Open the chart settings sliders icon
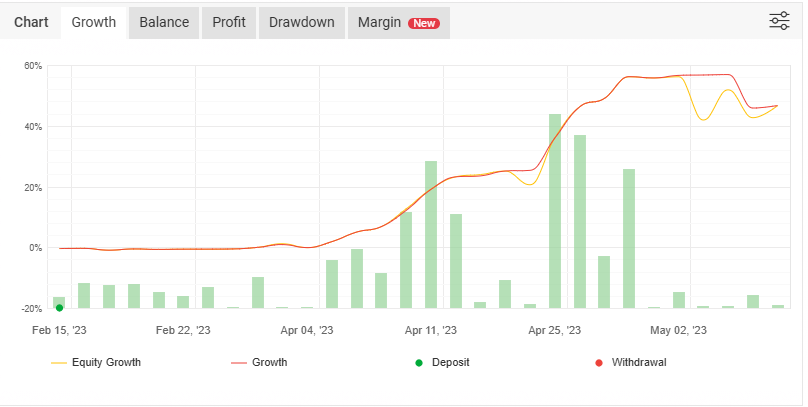The width and height of the screenshot is (808, 407). click(x=779, y=21)
